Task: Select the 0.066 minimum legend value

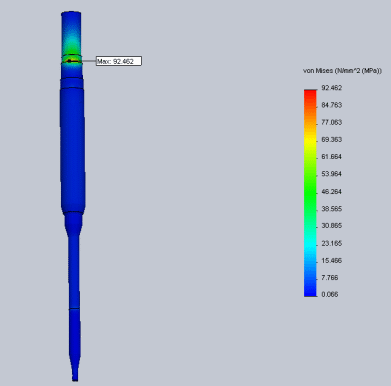Action: [x=330, y=294]
